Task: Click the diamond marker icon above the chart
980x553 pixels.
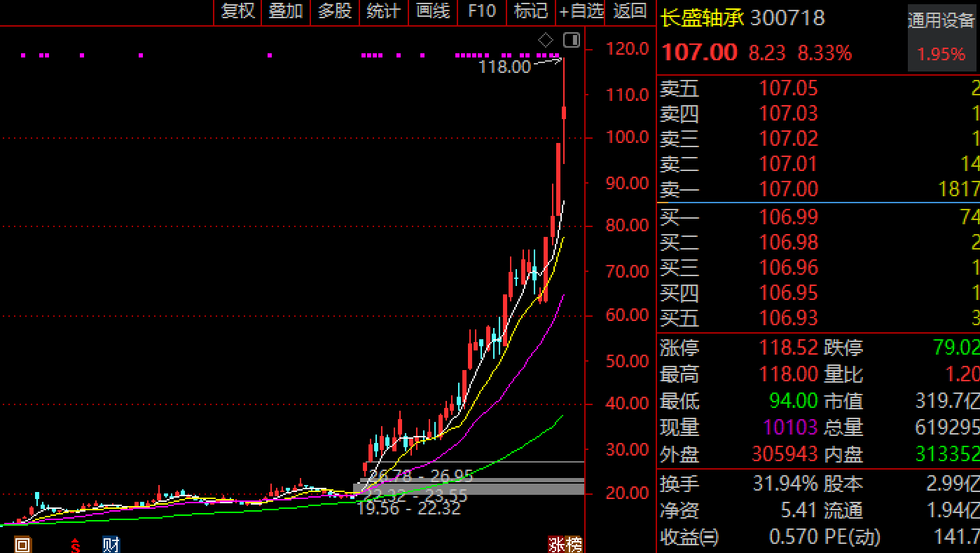Action: point(546,39)
